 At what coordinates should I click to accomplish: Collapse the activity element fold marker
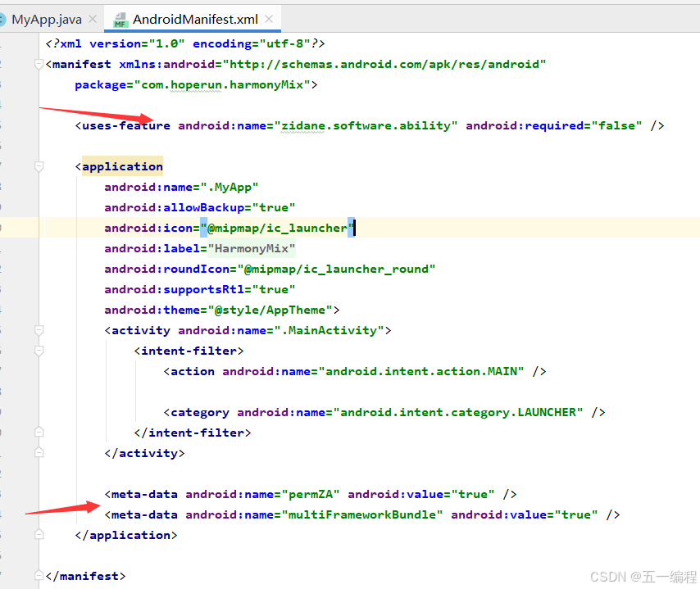tap(39, 330)
